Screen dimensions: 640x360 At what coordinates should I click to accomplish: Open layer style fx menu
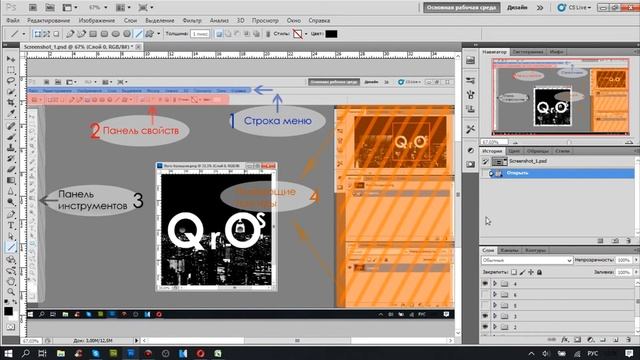(x=564, y=340)
